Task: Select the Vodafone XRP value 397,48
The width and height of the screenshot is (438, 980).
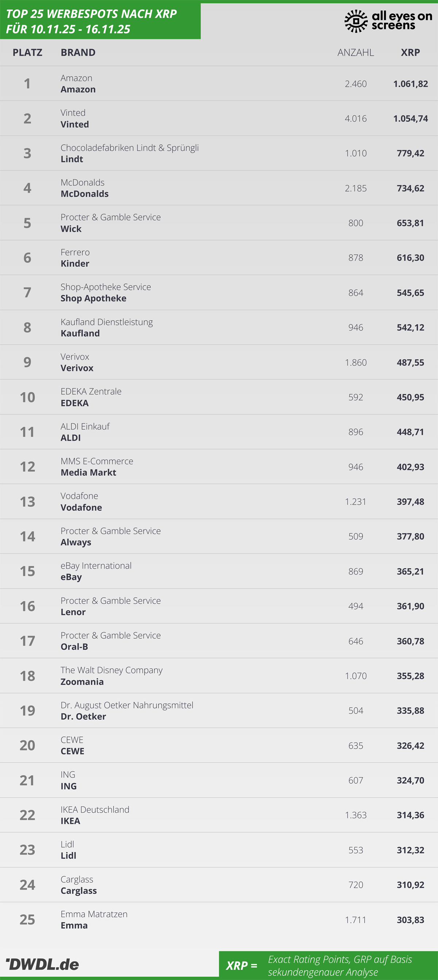Action: (x=410, y=502)
